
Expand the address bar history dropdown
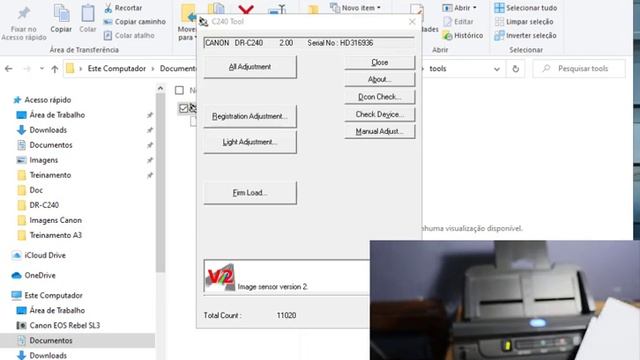pyautogui.click(x=497, y=69)
